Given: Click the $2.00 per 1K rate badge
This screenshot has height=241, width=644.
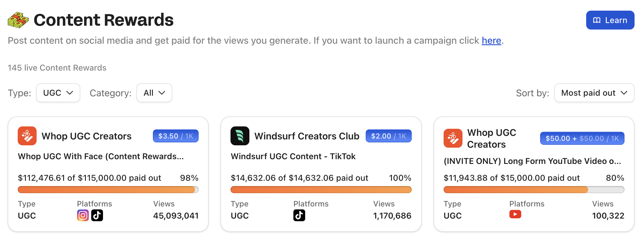Looking at the screenshot, I should point(388,136).
